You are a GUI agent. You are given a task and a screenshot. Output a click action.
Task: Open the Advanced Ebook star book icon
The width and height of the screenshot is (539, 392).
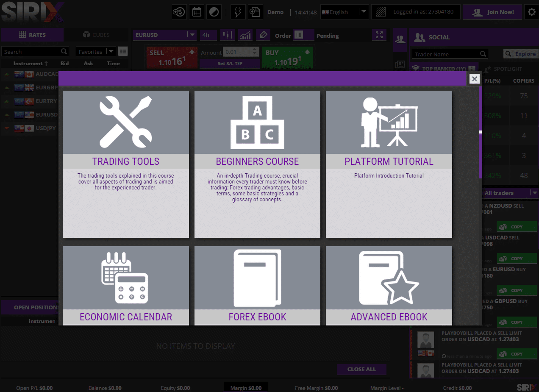tap(389, 278)
